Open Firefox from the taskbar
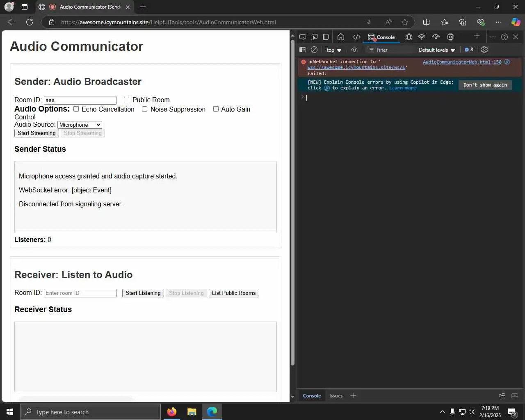Viewport: 525px width, 420px height. coord(172,412)
